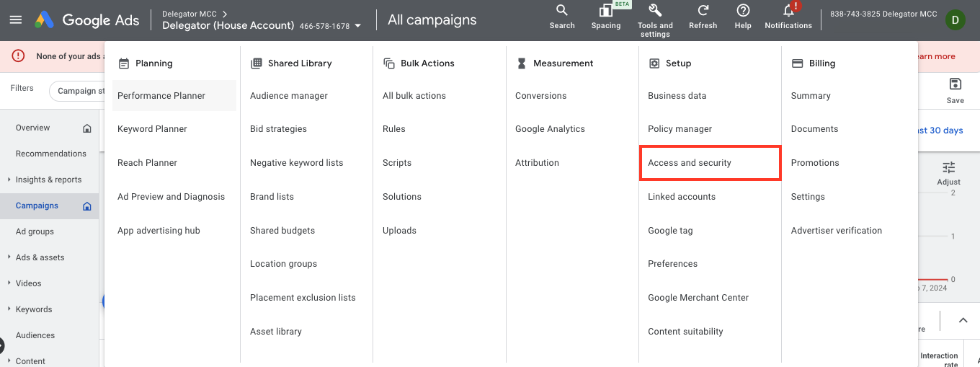
Task: Select Recommendations in the sidebar
Action: pyautogui.click(x=51, y=154)
